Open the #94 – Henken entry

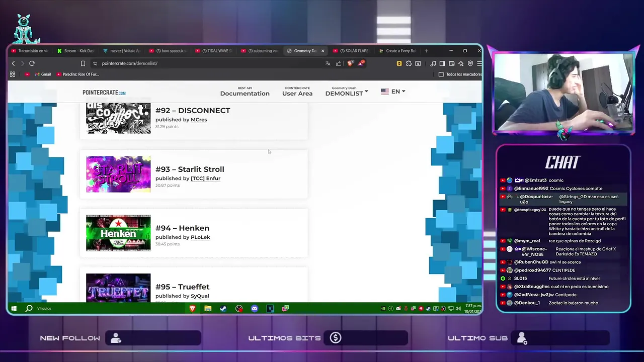tap(182, 228)
